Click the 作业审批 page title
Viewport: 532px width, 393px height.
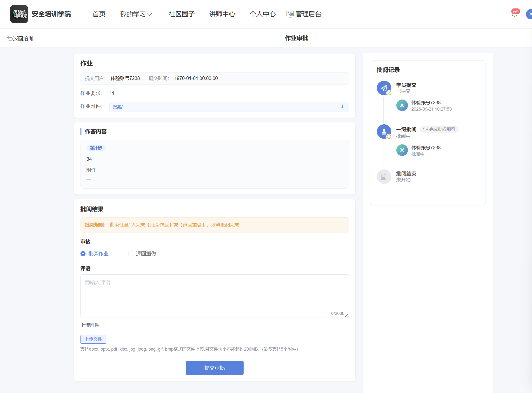pos(296,38)
